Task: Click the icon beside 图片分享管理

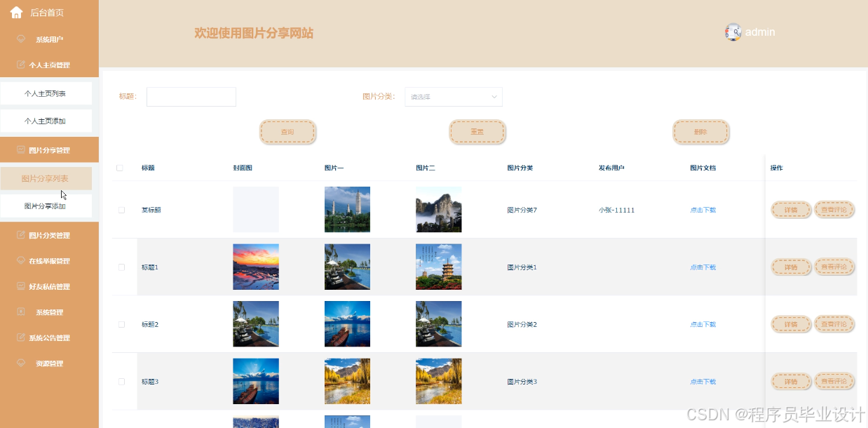Action: (x=20, y=150)
